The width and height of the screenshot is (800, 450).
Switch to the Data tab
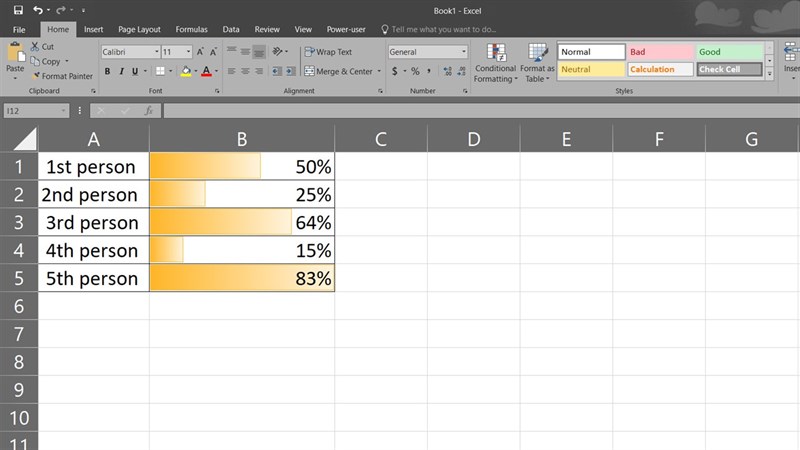[231, 30]
